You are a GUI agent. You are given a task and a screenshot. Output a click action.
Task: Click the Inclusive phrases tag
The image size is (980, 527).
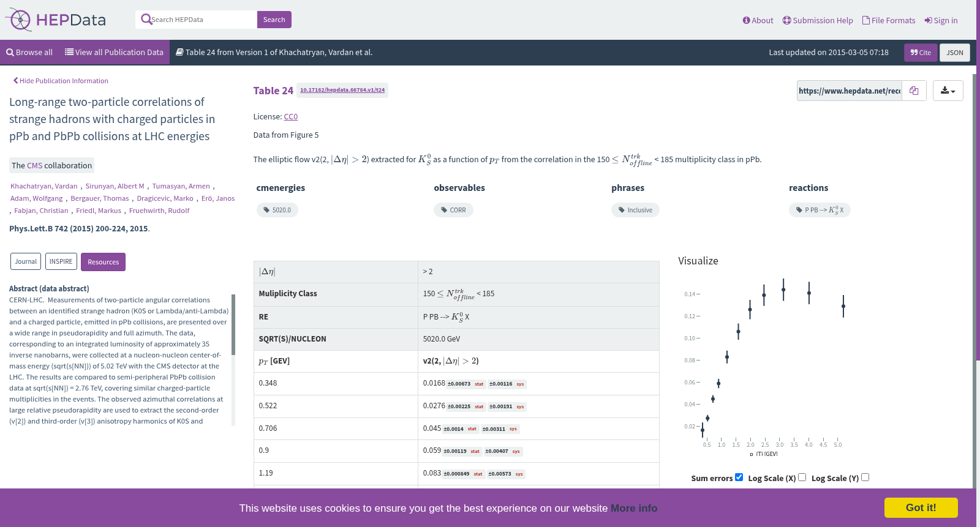635,210
